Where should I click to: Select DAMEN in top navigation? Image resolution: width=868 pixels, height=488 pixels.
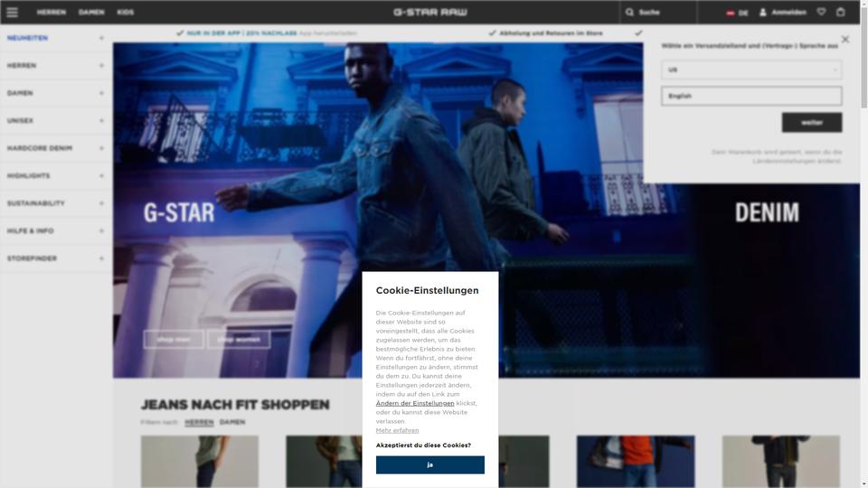(91, 12)
